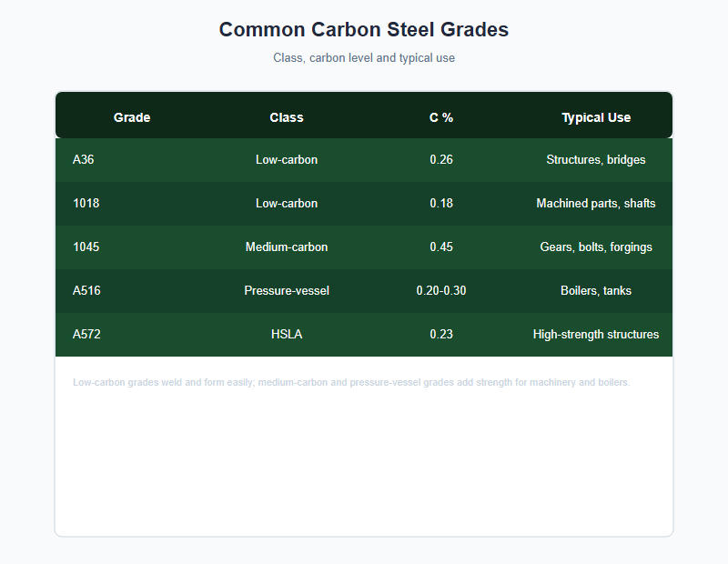Image resolution: width=728 pixels, height=564 pixels.
Task: Click the 'Class' column header
Action: click(287, 117)
